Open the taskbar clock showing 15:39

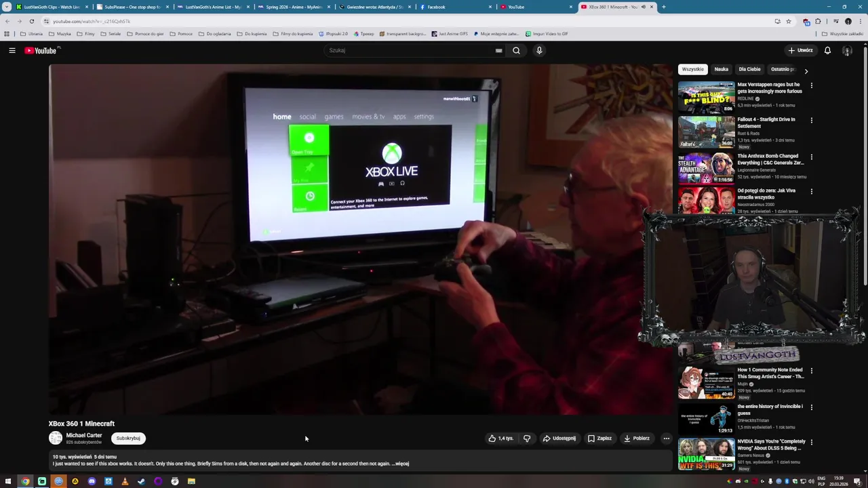pyautogui.click(x=839, y=481)
